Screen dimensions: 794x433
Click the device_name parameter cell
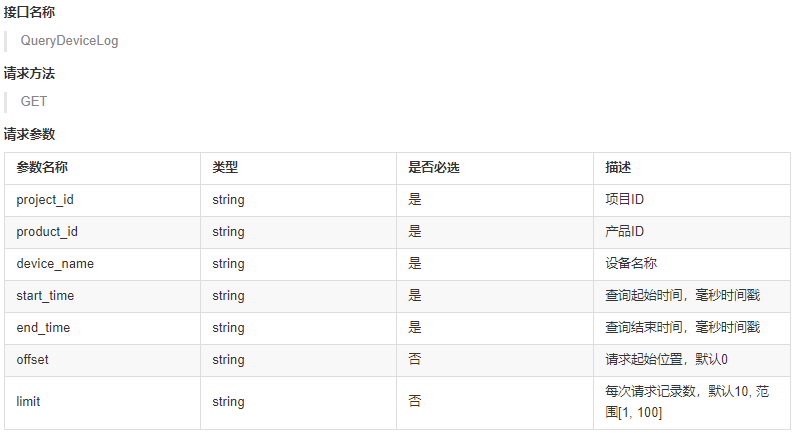tap(55, 264)
